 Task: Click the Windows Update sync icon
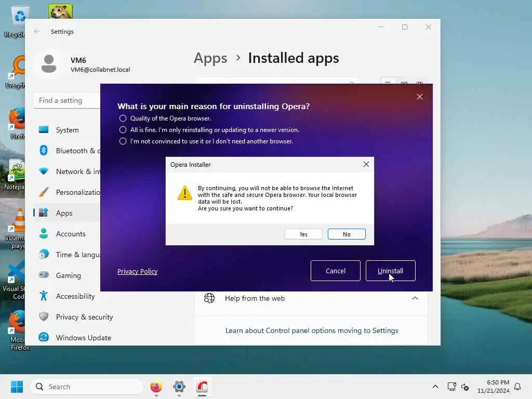44,337
